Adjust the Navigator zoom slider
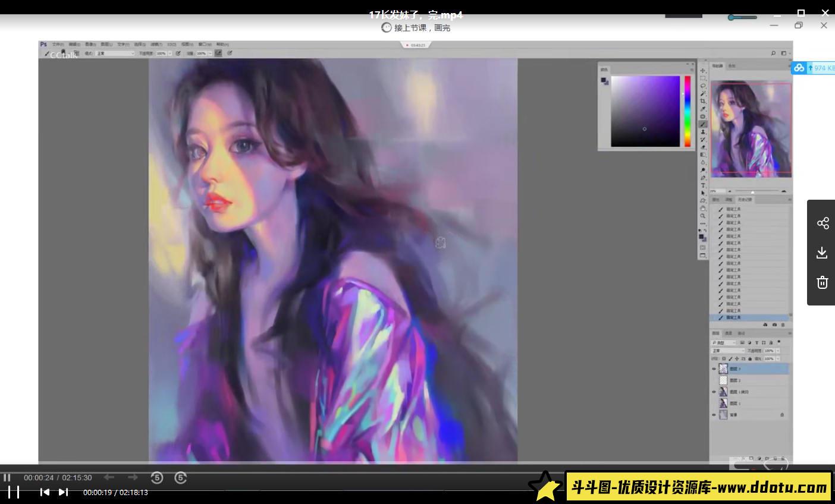 pyautogui.click(x=752, y=191)
